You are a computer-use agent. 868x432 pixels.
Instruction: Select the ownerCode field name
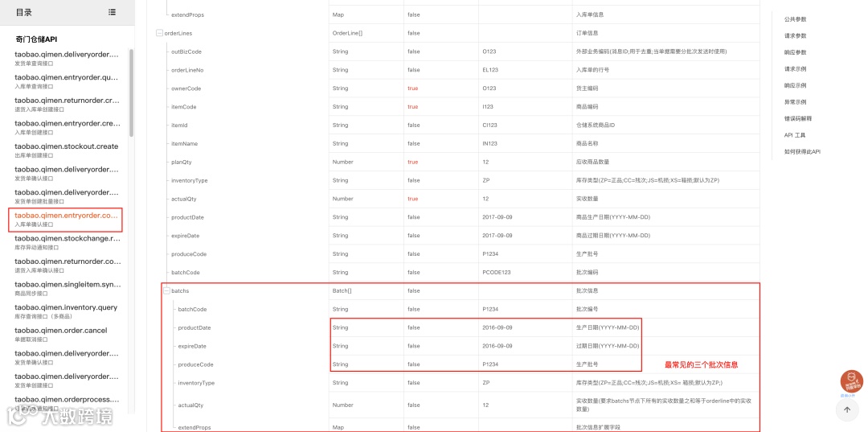[x=186, y=88]
